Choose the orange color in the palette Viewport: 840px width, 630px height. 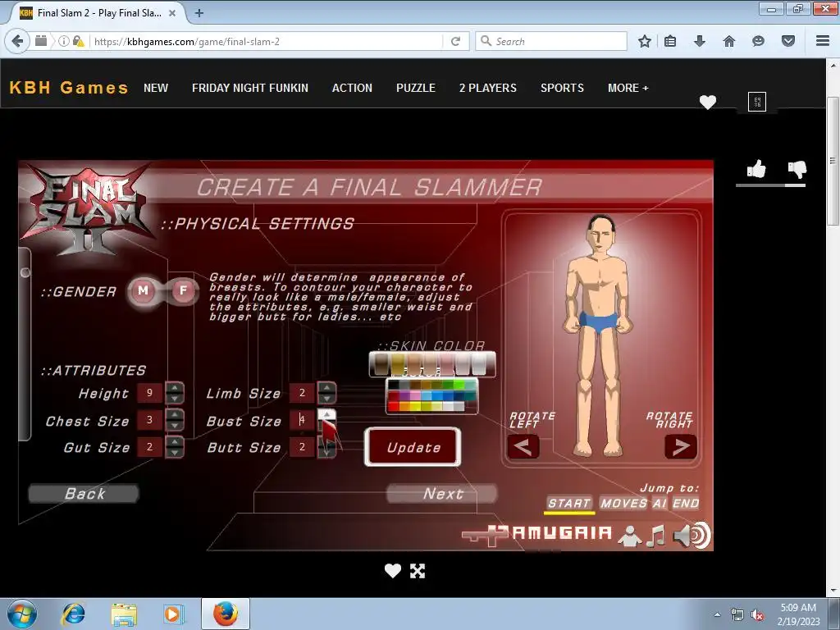pos(404,407)
